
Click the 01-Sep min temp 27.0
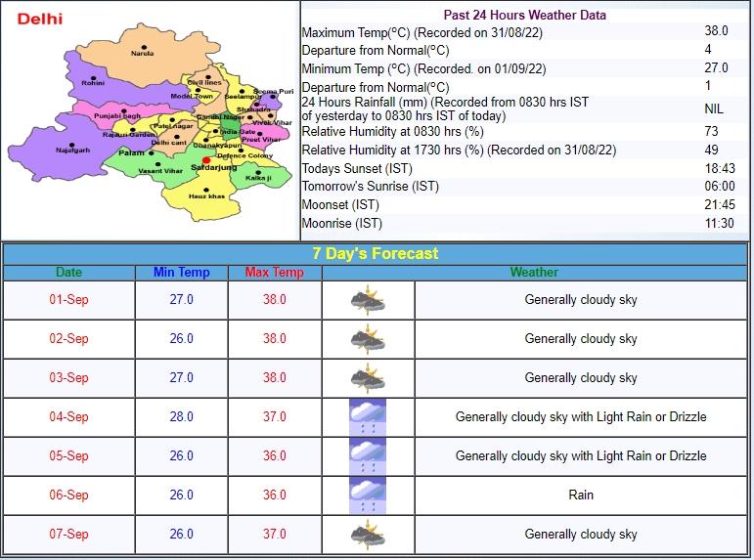pyautogui.click(x=181, y=299)
